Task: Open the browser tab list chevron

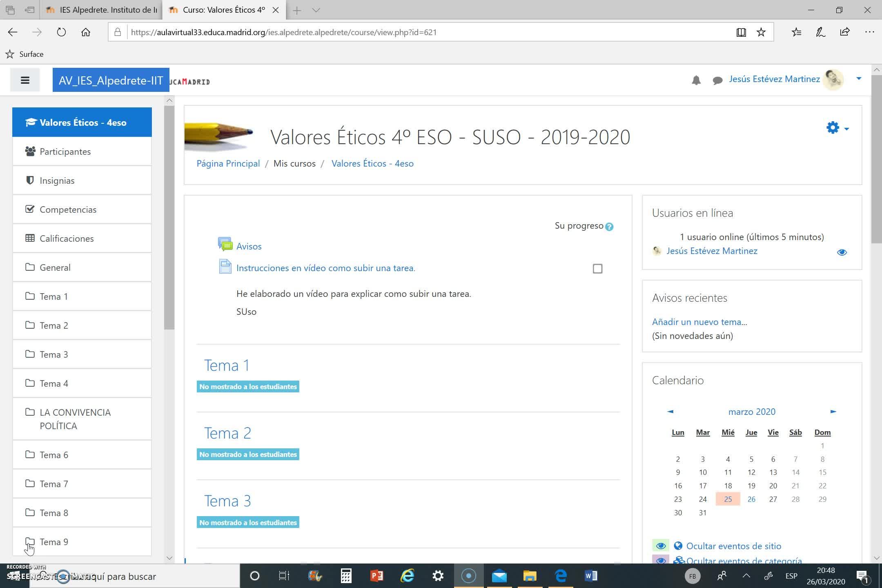Action: pyautogui.click(x=316, y=10)
